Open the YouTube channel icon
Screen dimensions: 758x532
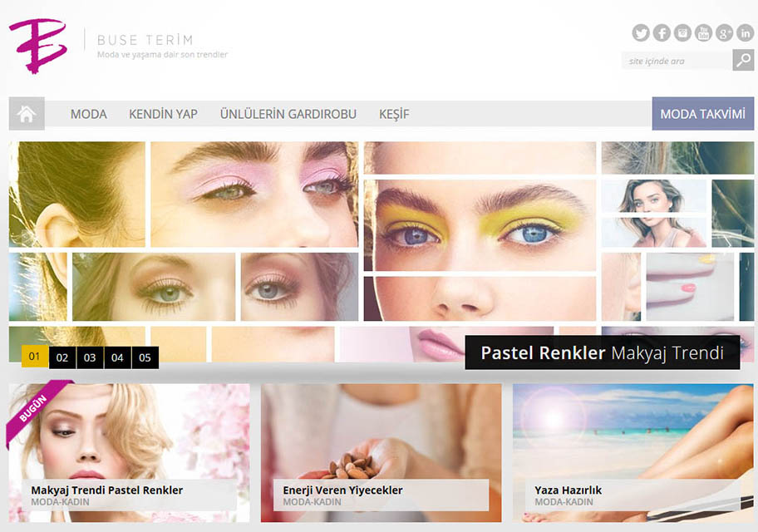coord(703,33)
